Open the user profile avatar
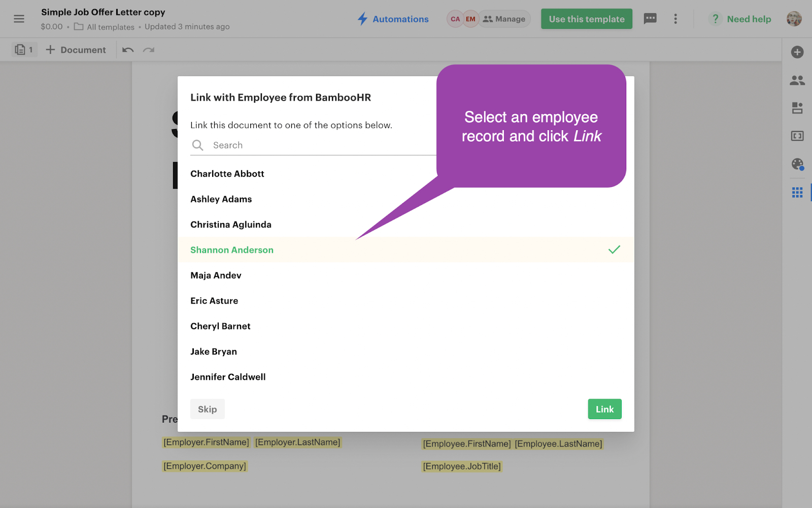This screenshot has height=508, width=812. pyautogui.click(x=794, y=19)
